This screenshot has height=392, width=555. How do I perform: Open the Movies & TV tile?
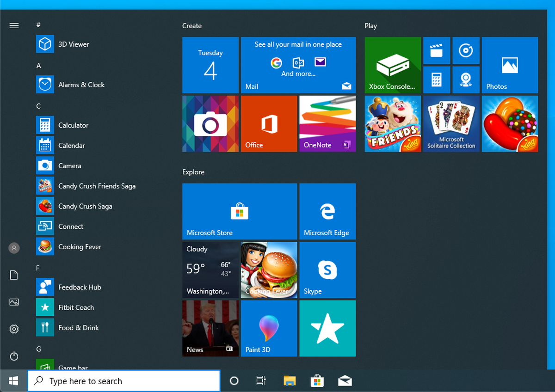tap(437, 51)
